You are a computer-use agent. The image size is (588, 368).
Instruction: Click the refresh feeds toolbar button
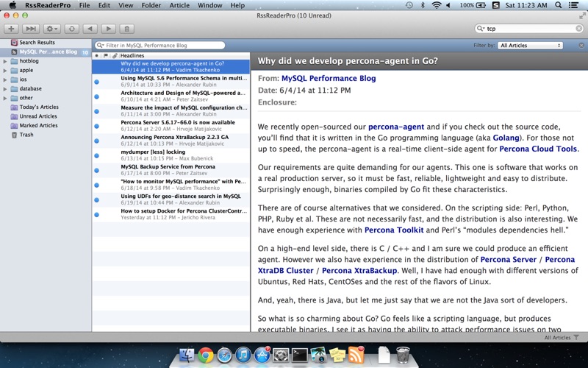[x=71, y=29]
